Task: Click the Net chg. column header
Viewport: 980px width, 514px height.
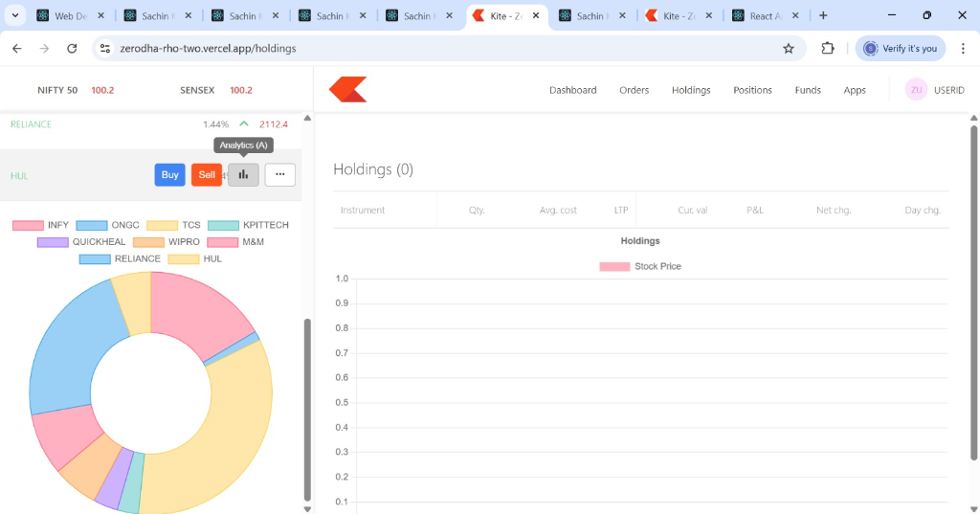Action: pos(834,211)
